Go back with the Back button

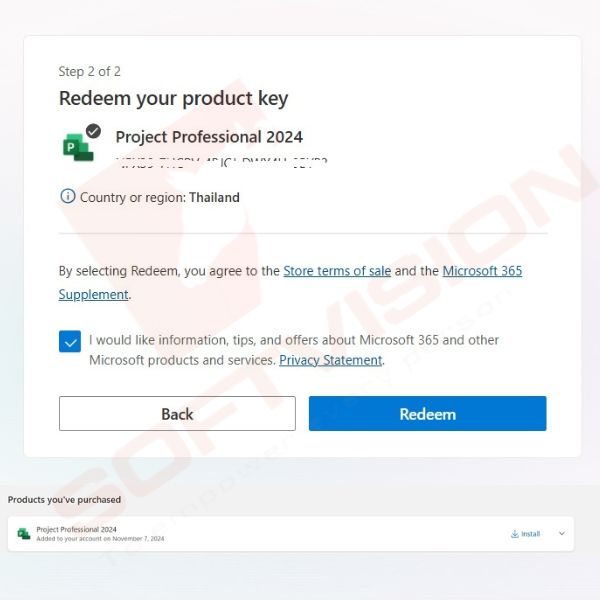[x=177, y=413]
